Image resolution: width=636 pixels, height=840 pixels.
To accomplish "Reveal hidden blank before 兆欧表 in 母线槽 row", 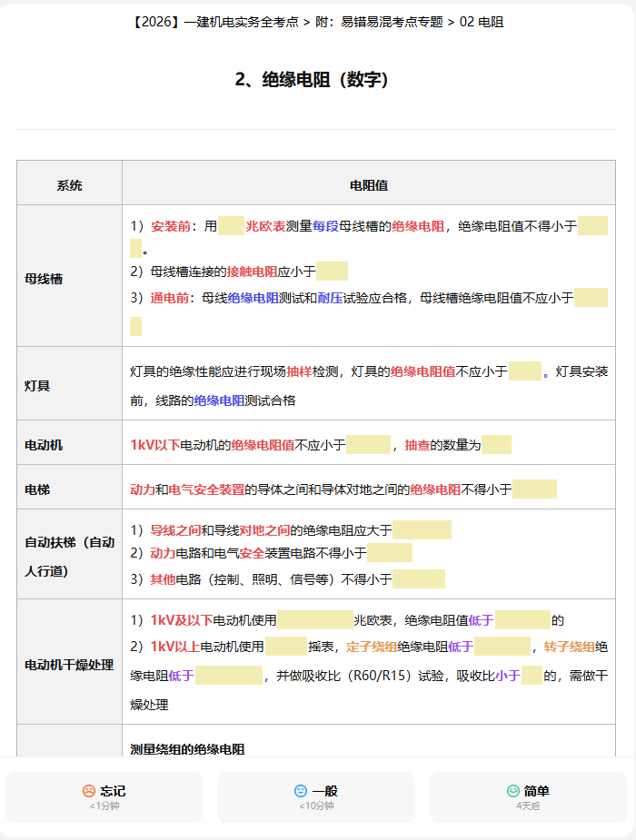I will tap(231, 226).
